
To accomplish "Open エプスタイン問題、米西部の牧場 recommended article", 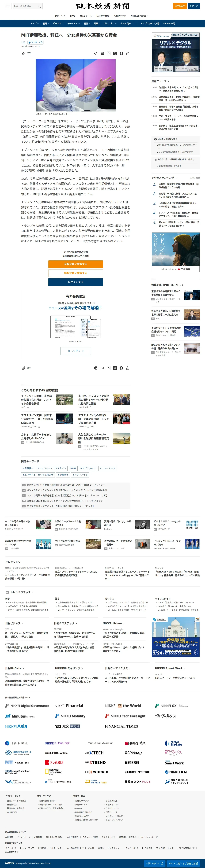I will (x=36, y=400).
